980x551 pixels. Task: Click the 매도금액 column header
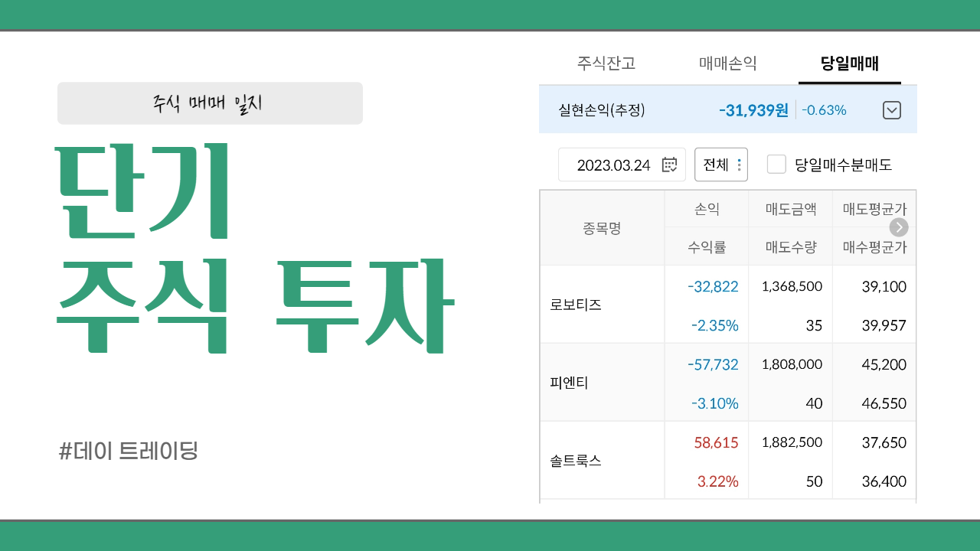(791, 209)
